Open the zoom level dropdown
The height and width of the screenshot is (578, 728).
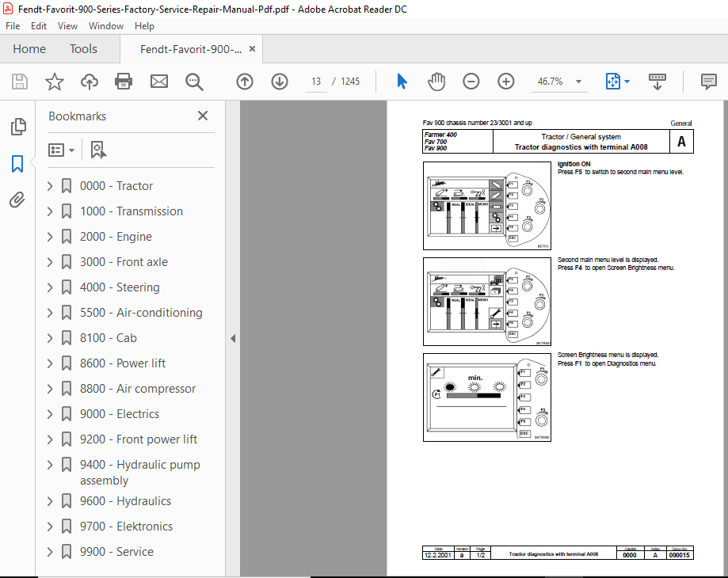tap(578, 82)
